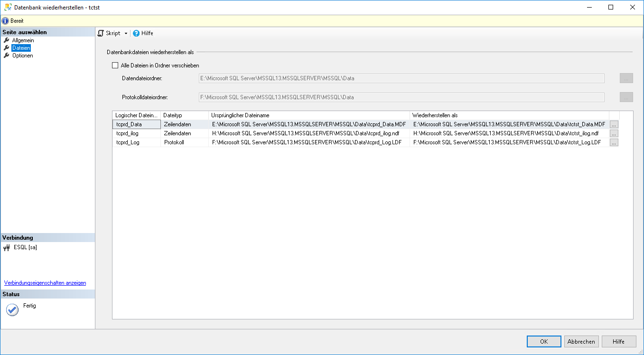Open the Optionen page
The width and height of the screenshot is (644, 355).
coord(22,56)
